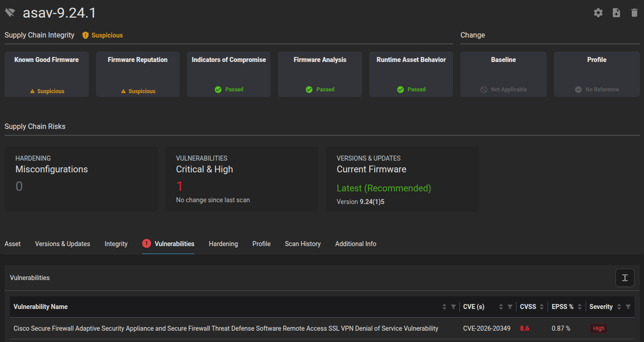Sort by Vulnerability Name arrows
This screenshot has height=342, width=644.
(444, 307)
